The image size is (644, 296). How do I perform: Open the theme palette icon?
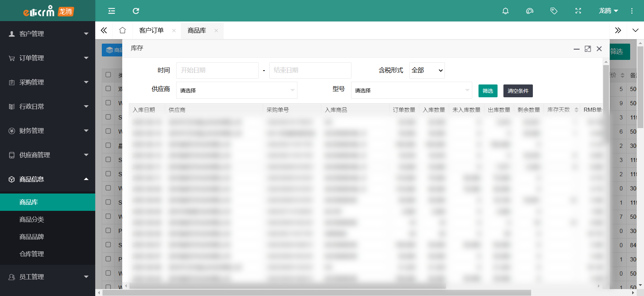pyautogui.click(x=529, y=11)
